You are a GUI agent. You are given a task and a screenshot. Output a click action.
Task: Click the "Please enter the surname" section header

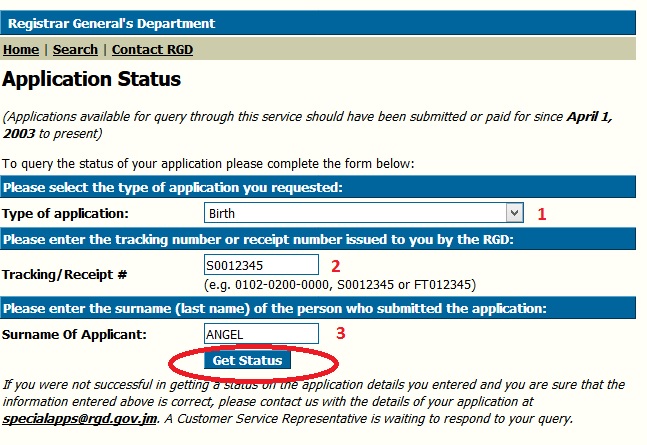tap(274, 309)
